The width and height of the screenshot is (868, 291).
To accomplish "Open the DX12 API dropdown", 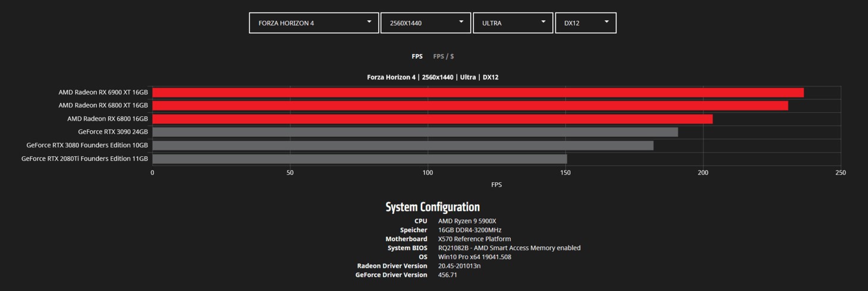I will tap(586, 23).
